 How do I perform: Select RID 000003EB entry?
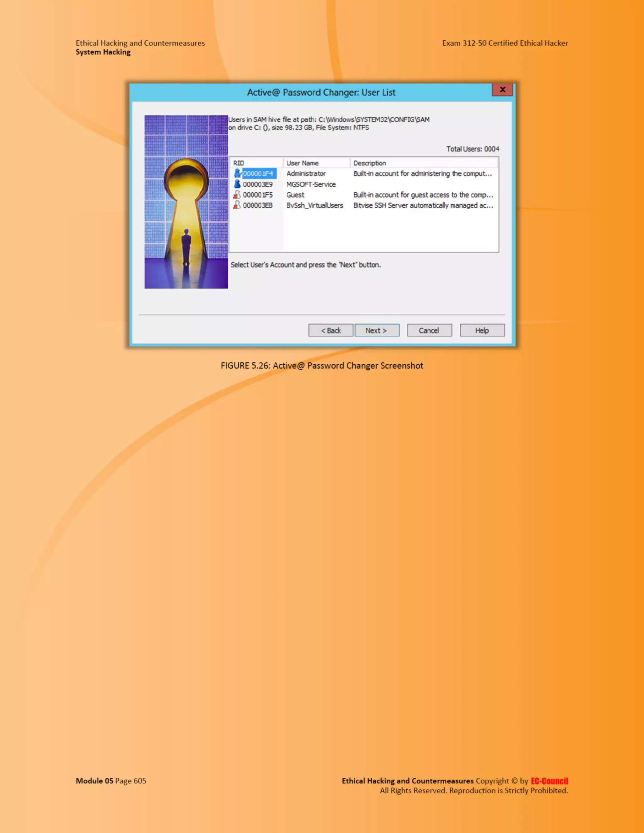[258, 205]
